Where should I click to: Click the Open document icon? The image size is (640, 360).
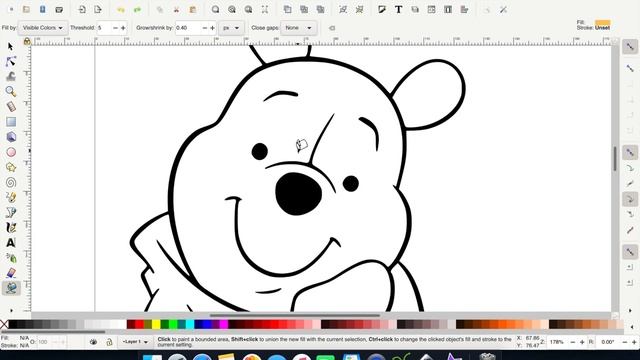tap(27, 9)
